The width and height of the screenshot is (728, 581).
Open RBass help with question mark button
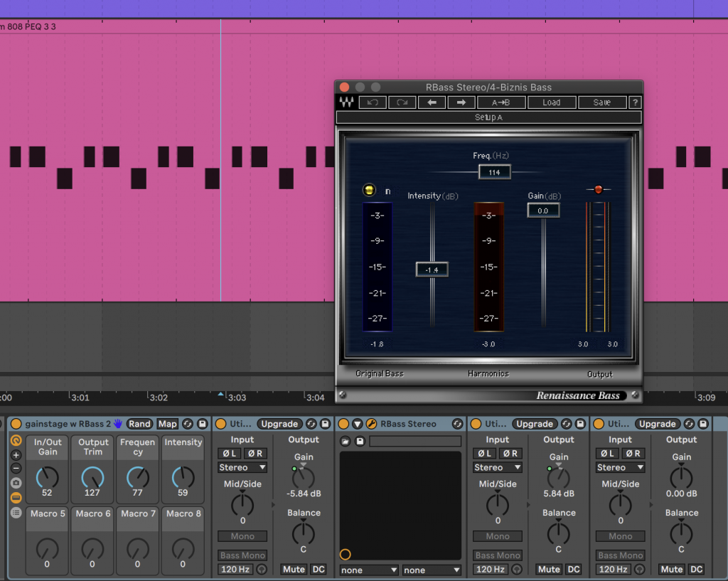tap(636, 102)
